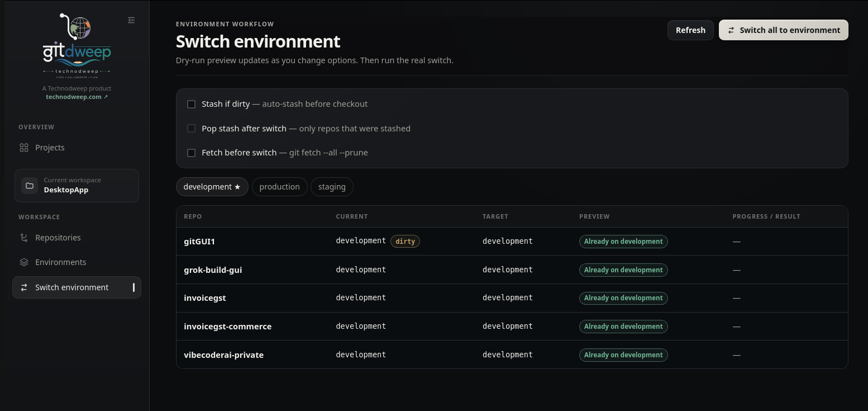Click the REPO column header
868x411 pixels.
click(193, 216)
